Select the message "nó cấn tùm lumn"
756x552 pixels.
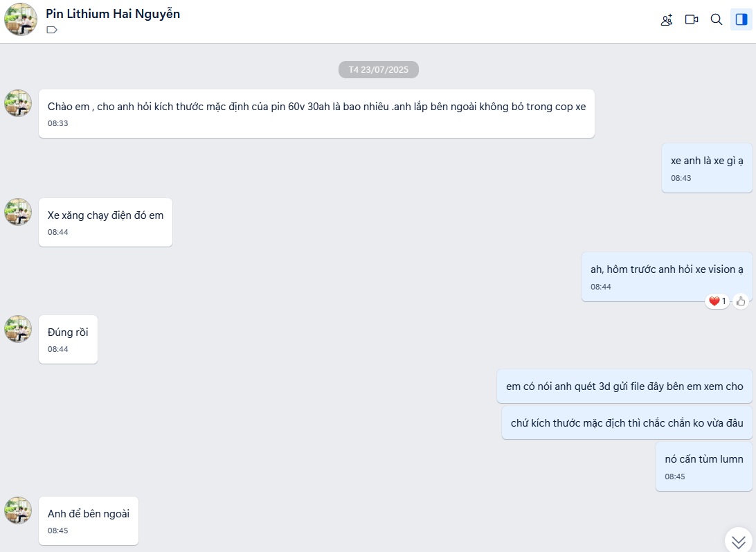point(703,459)
